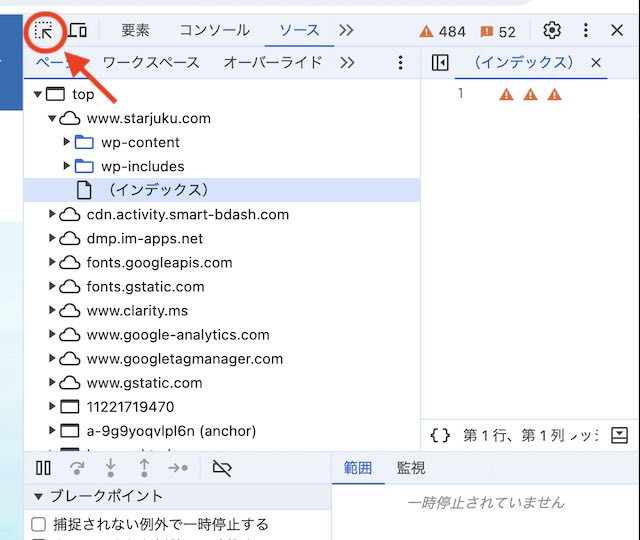Click the 484 warnings counter
Screen dimensions: 640x540
[442, 31]
